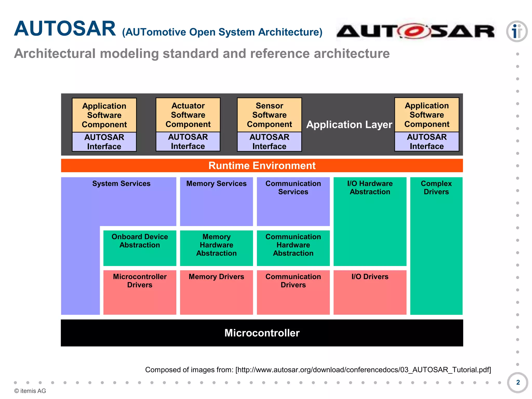The image size is (532, 399).
Task: Click the itemis 'i' logo icon
Action: [516, 31]
